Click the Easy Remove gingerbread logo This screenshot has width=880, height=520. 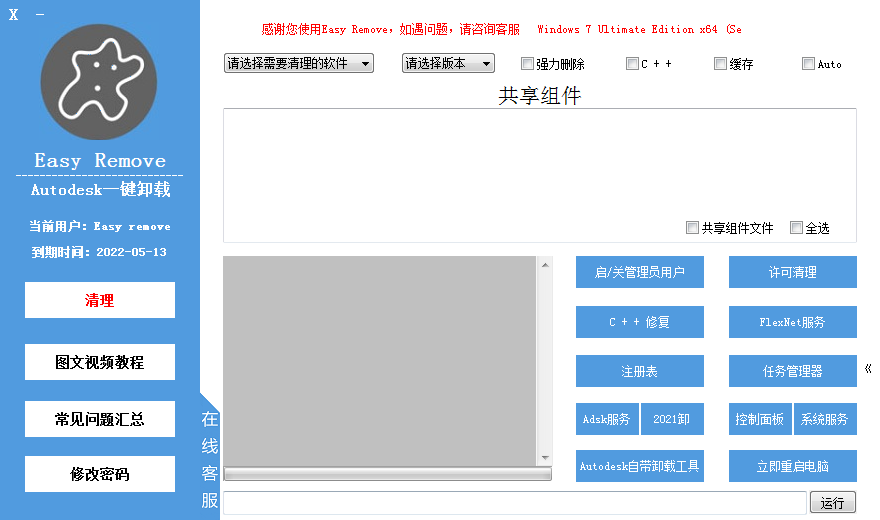pyautogui.click(x=99, y=82)
